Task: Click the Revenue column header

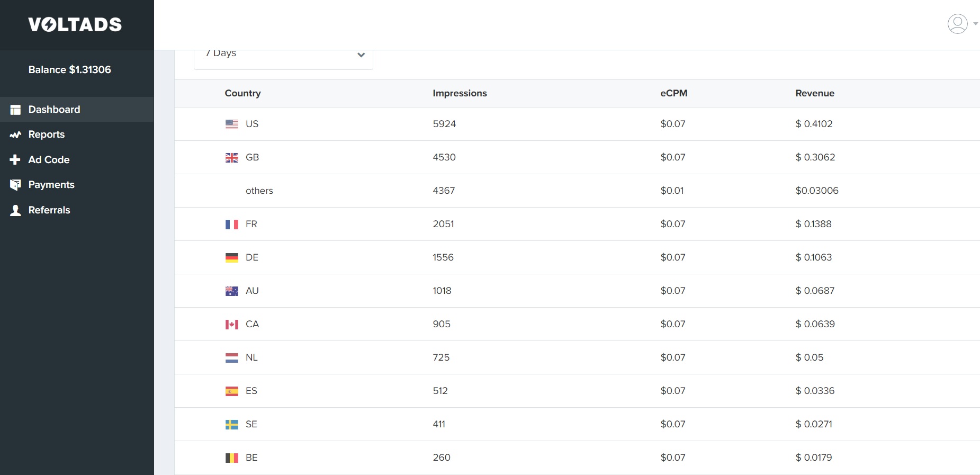Action: (x=815, y=93)
